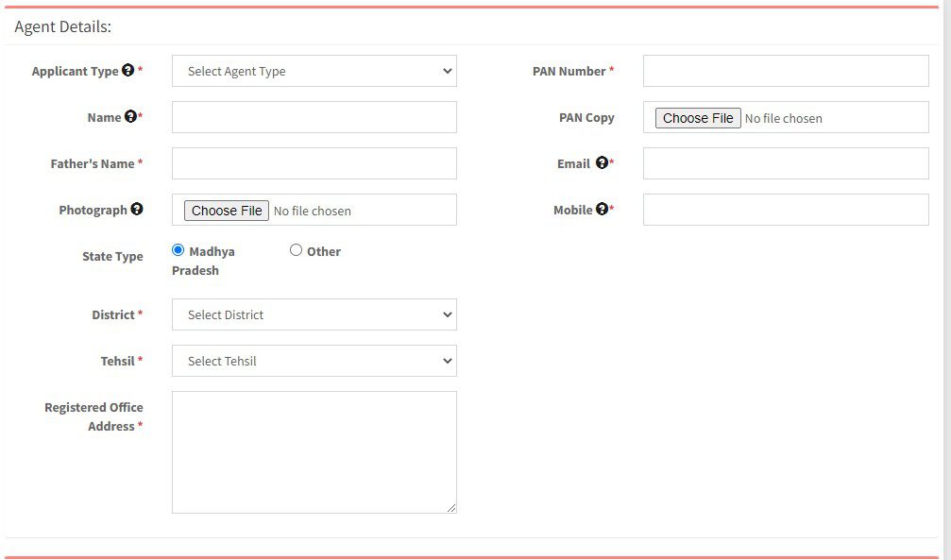Expand the Select District dropdown
The image size is (951, 560).
314,314
